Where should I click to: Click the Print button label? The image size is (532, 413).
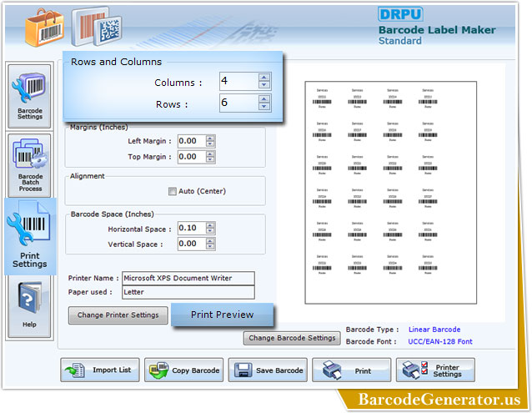click(363, 371)
